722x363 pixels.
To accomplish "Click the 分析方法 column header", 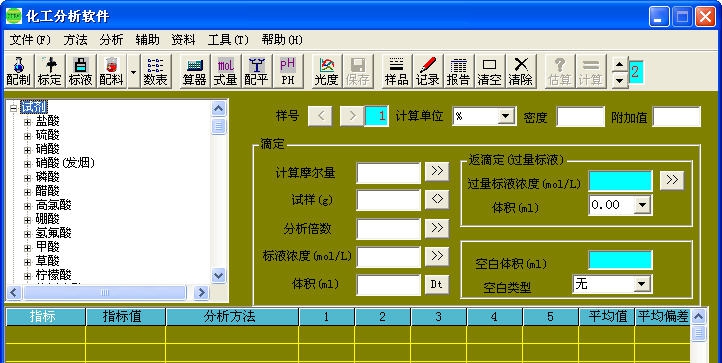I will click(x=232, y=316).
